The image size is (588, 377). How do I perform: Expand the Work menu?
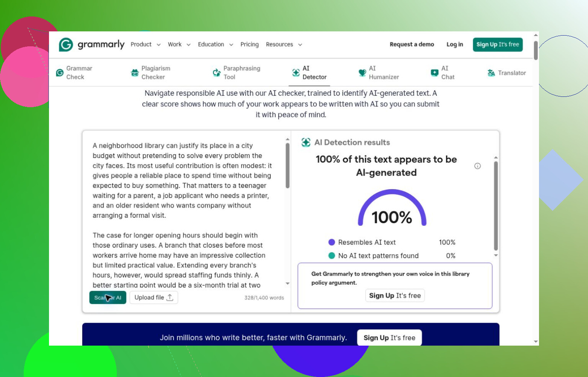pyautogui.click(x=179, y=44)
